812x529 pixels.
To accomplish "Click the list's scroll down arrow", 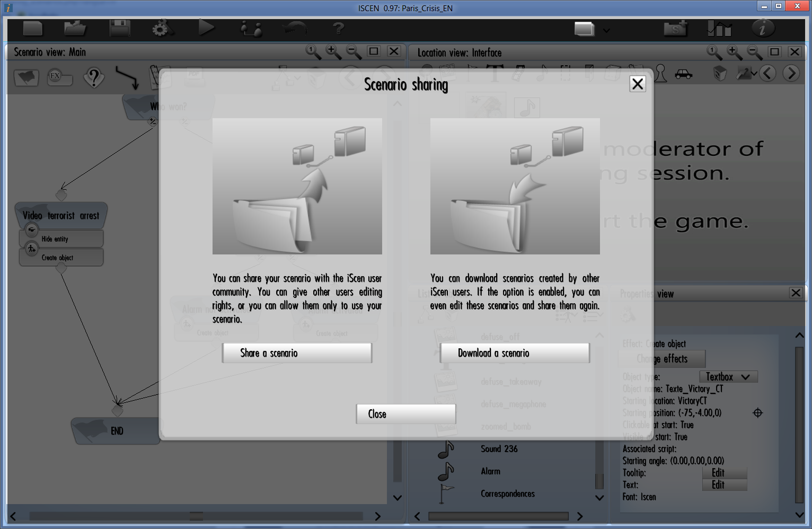I will tap(599, 498).
